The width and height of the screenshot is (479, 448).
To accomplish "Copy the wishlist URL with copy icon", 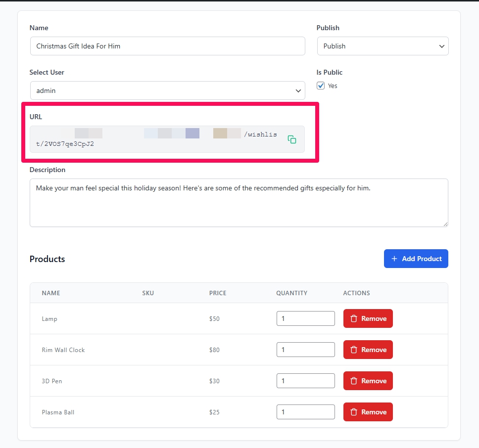I will 292,139.
